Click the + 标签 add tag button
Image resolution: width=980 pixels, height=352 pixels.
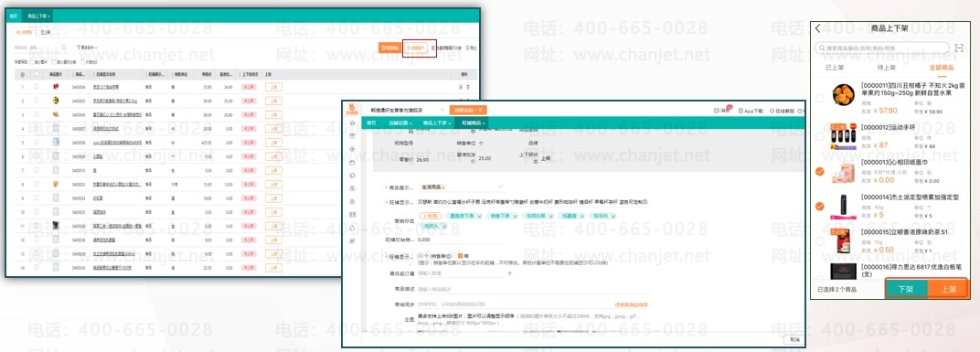click(431, 216)
